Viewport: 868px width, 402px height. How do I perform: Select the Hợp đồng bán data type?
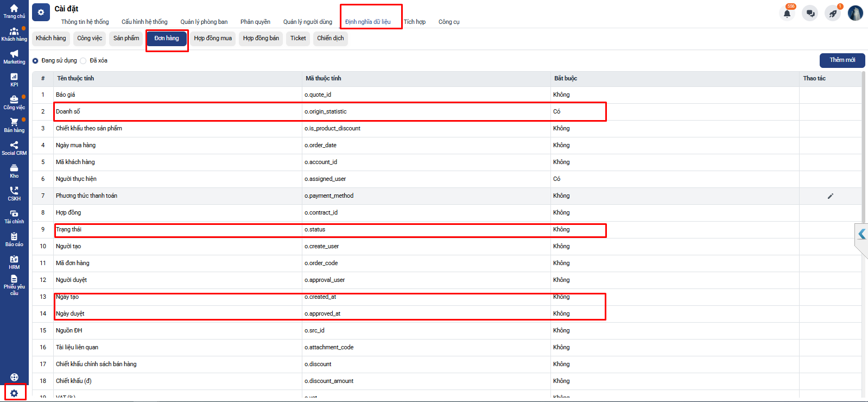coord(261,39)
